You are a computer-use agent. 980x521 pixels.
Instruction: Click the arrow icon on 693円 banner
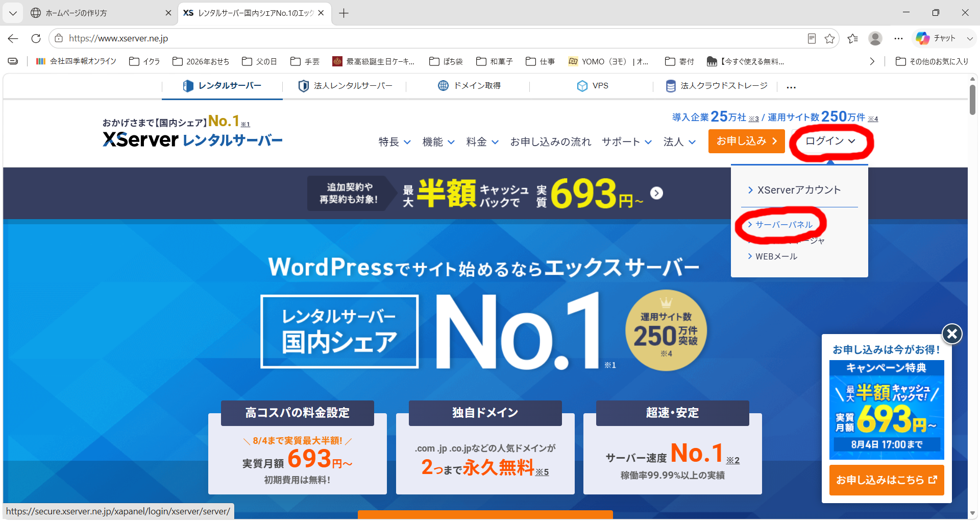(x=657, y=193)
